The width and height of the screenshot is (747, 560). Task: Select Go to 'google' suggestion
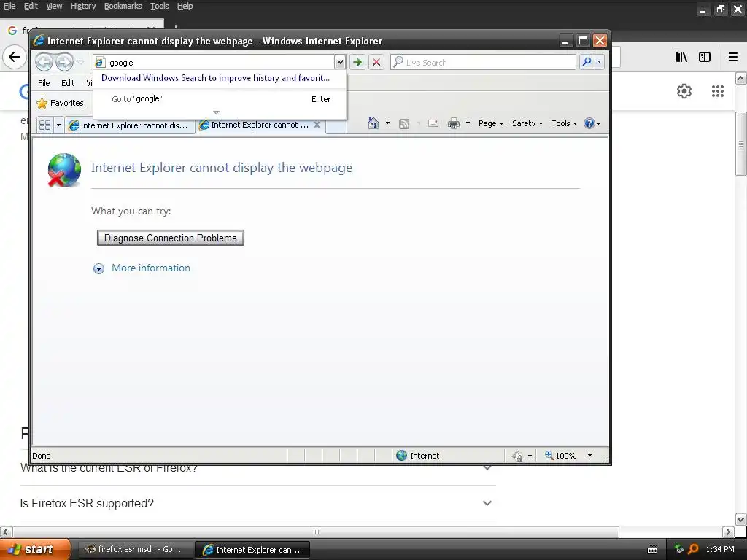tap(220, 99)
